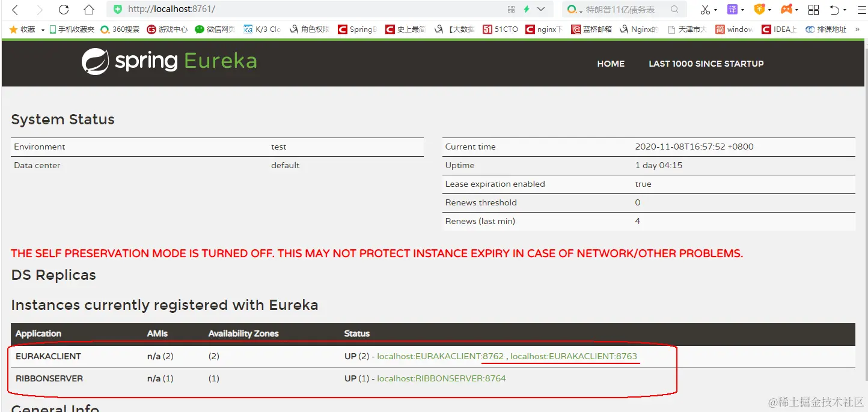Open the nginx下 bookmark
Screen dimensions: 868x412
(544, 29)
